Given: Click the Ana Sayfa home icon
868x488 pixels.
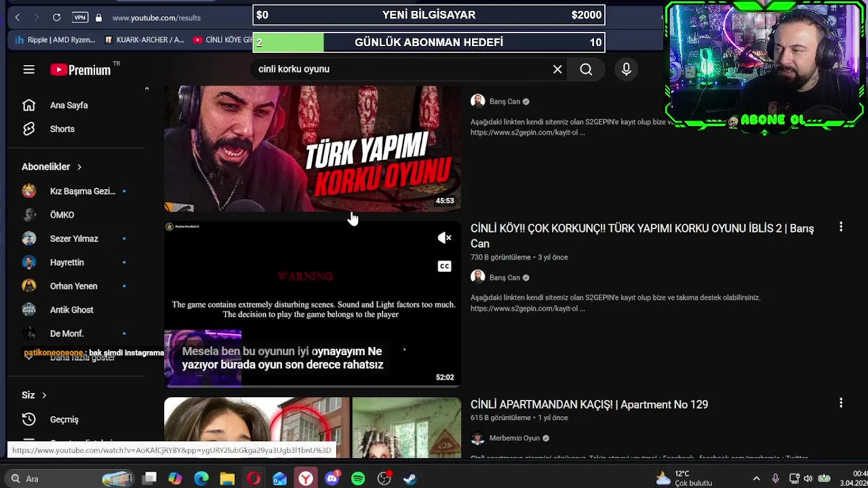Looking at the screenshot, I should coord(28,105).
